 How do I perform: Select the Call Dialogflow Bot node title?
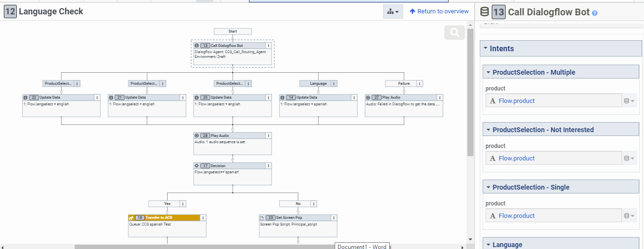(x=226, y=45)
